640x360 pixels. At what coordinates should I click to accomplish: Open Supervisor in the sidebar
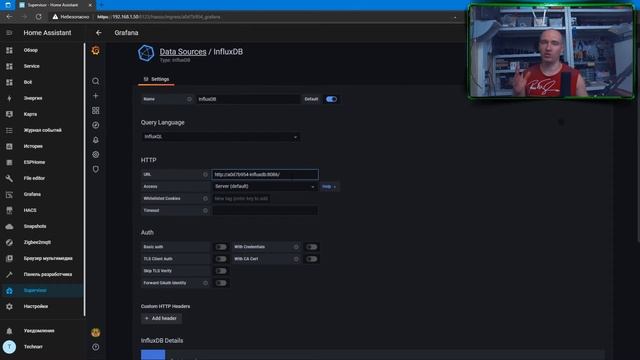pos(42,291)
